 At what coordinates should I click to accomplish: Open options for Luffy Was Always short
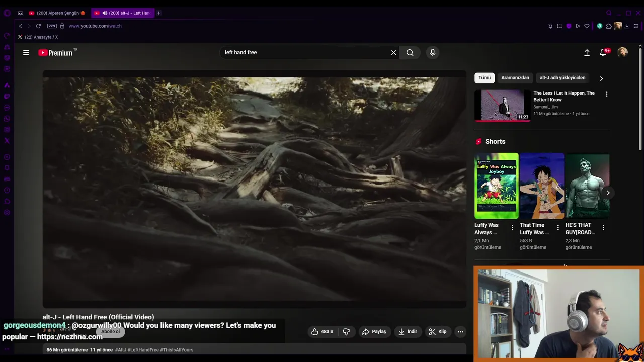pyautogui.click(x=512, y=228)
